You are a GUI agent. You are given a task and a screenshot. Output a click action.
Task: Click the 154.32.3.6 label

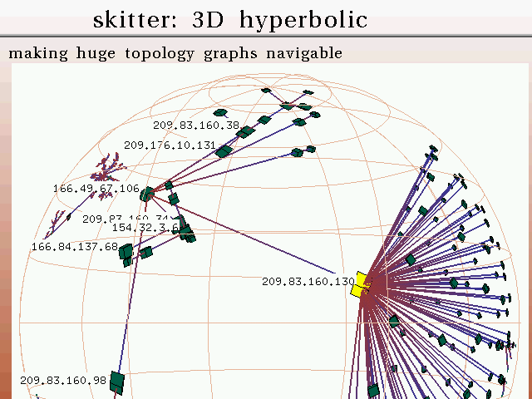pos(145,228)
